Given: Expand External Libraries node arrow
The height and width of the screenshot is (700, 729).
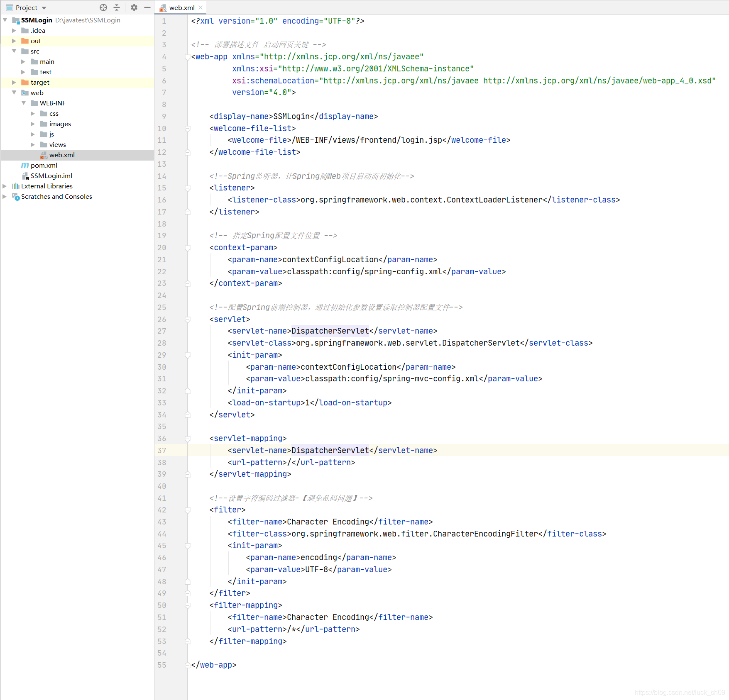Looking at the screenshot, I should (5, 186).
